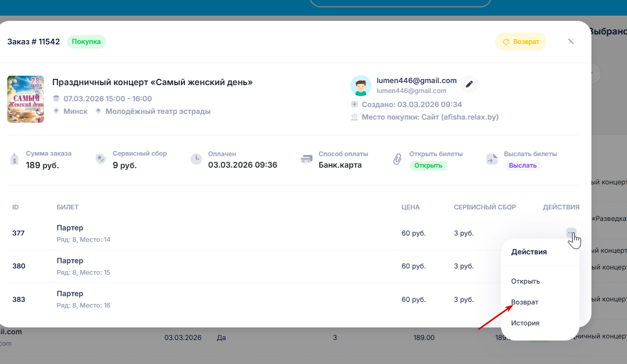
Task: Select ticket row ID 383
Action: tap(18, 299)
